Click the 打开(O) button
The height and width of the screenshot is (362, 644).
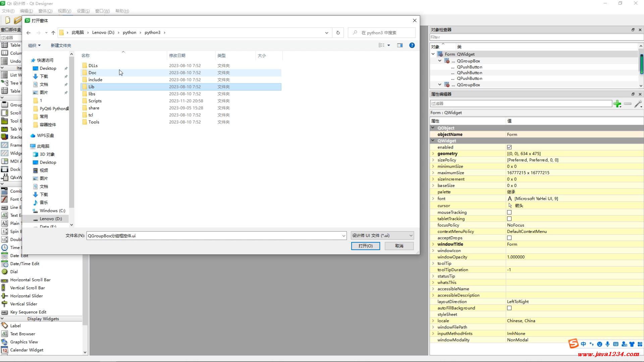pos(365,246)
